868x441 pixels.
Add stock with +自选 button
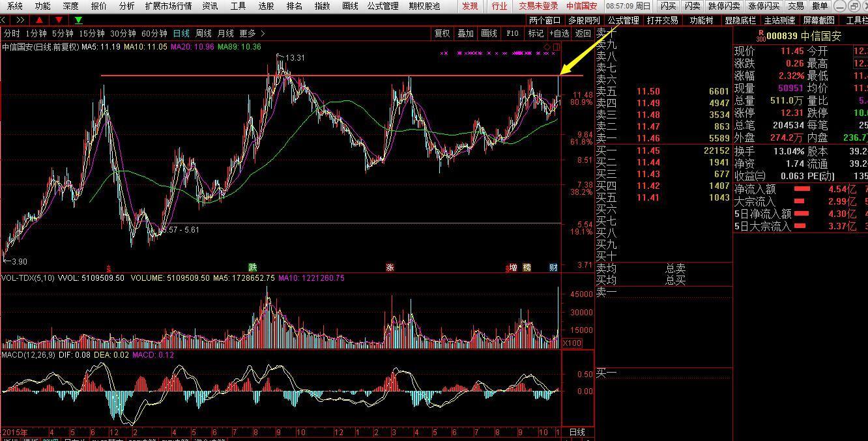tap(559, 33)
